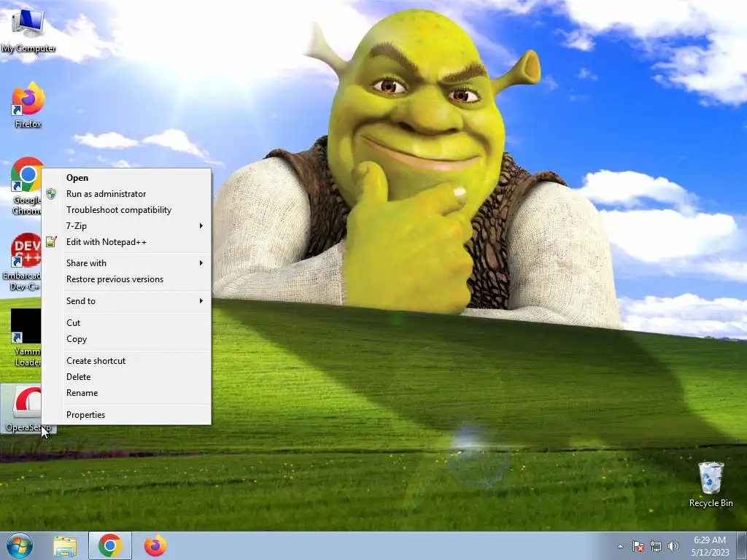
Task: Choose Edit with Notepad++
Action: click(x=126, y=242)
